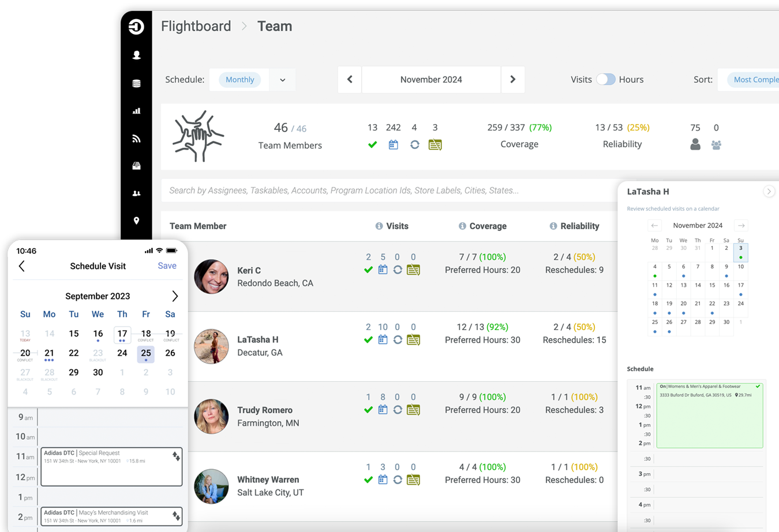Navigate to next month with right arrow
The image size is (779, 532).
tap(513, 80)
